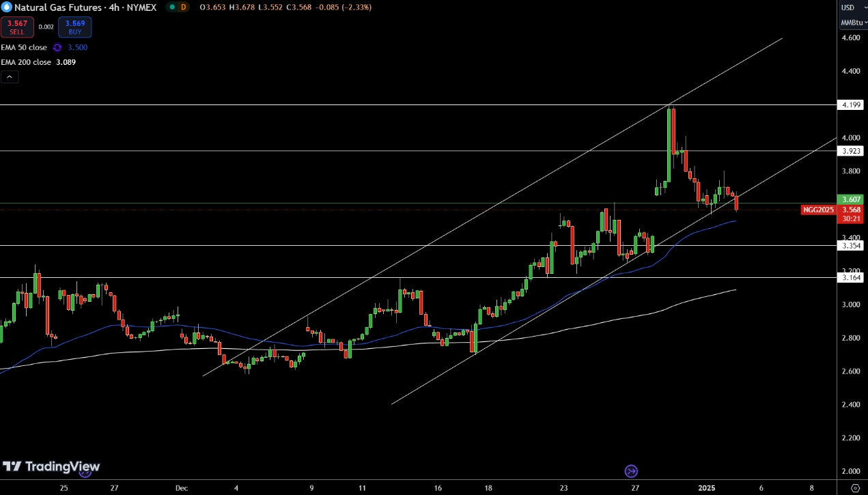
Task: Click the 3.354 support line price label
Action: click(x=851, y=245)
